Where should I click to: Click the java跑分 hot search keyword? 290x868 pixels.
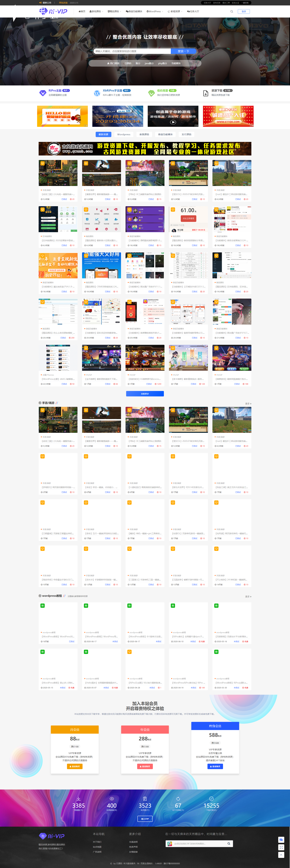click(149, 63)
